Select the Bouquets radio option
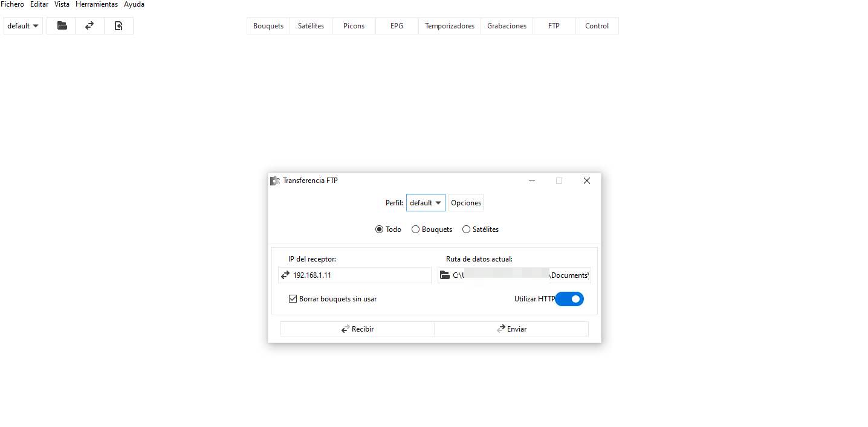Screen dimensions: 868x427 click(x=415, y=230)
